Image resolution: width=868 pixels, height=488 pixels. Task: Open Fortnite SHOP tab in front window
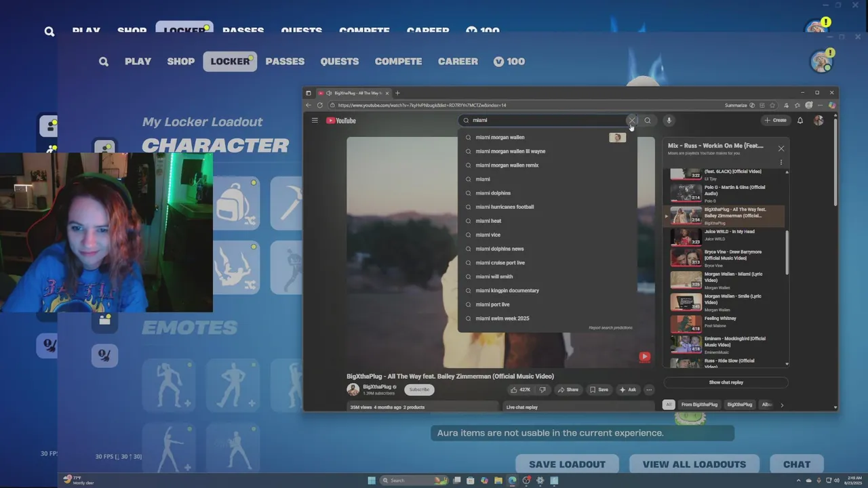click(x=181, y=62)
